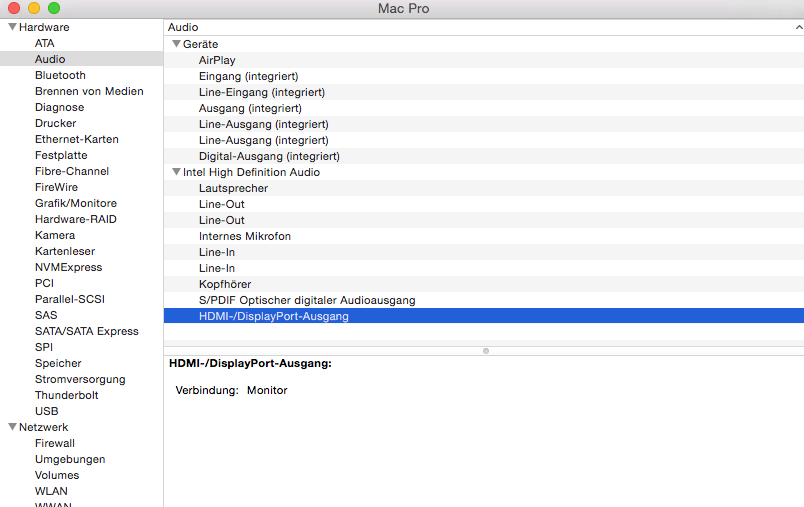This screenshot has height=507, width=804.
Task: Click the pane splitter handle dot
Action: (486, 351)
